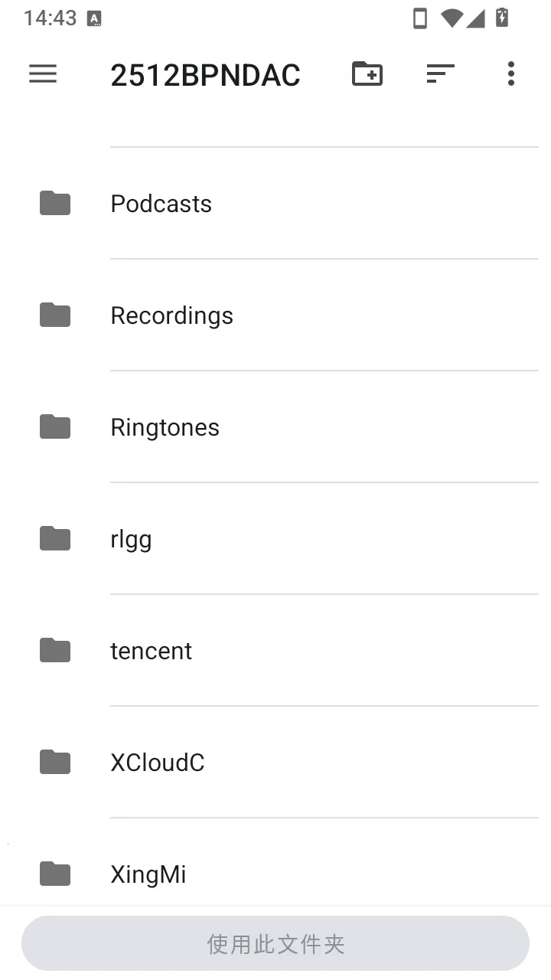Viewport: 551px width, 980px height.
Task: Click the tencent folder icon
Action: pyautogui.click(x=55, y=650)
